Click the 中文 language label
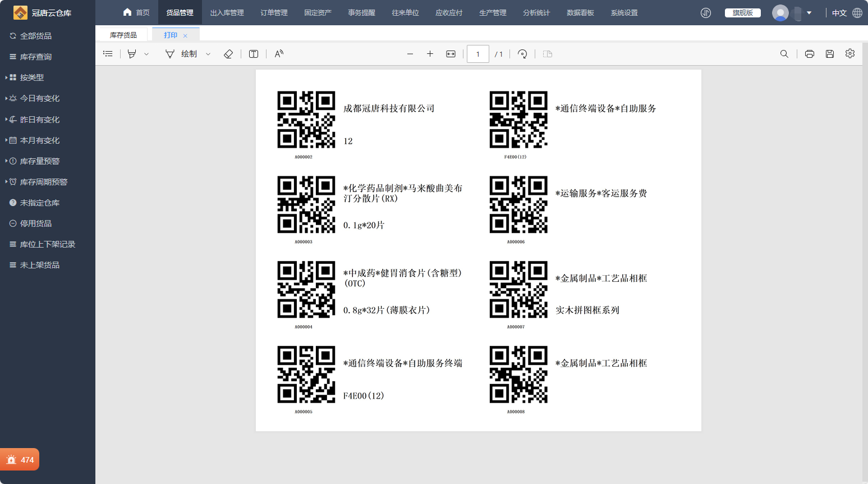Screen dimensions: 868x484 pos(839,13)
